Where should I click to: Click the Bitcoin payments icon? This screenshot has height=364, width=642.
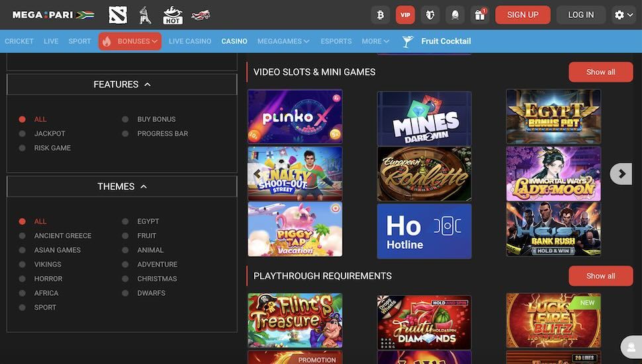[381, 15]
